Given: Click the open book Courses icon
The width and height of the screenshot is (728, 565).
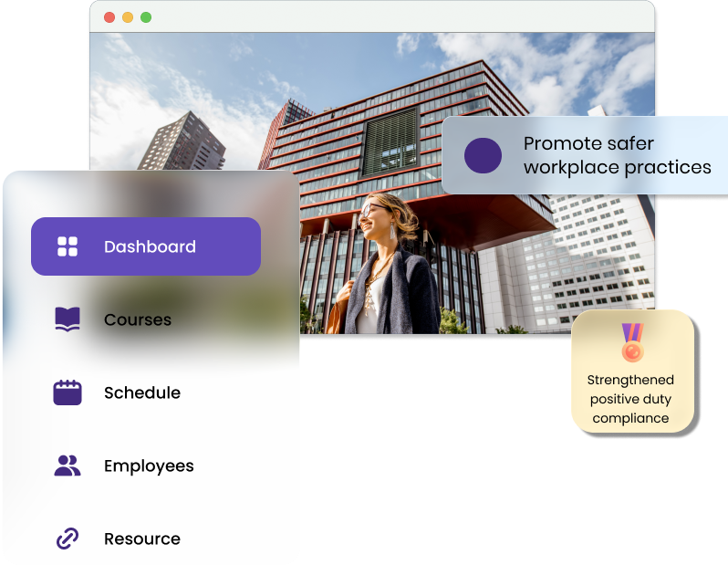Looking at the screenshot, I should point(68,319).
